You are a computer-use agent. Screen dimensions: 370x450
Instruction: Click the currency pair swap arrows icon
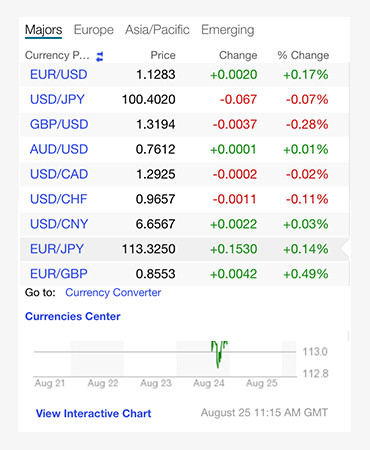pos(100,57)
